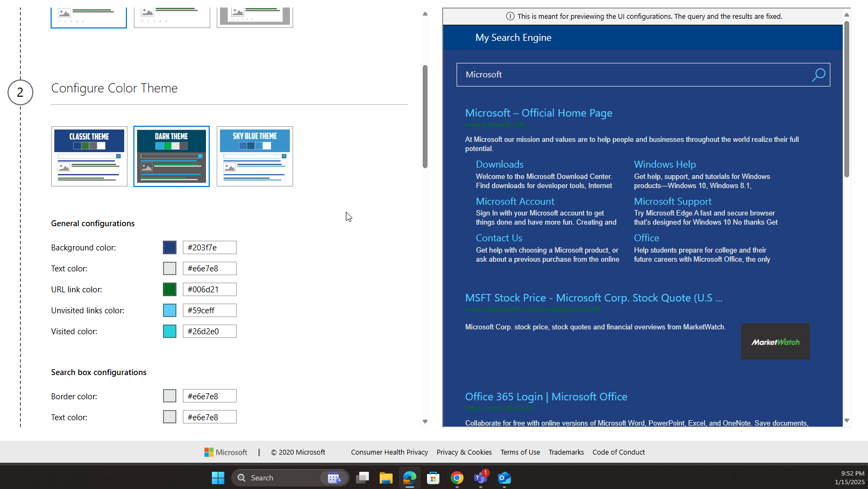Image resolution: width=868 pixels, height=489 pixels.
Task: Launch Google Chrome from the taskbar
Action: (457, 478)
